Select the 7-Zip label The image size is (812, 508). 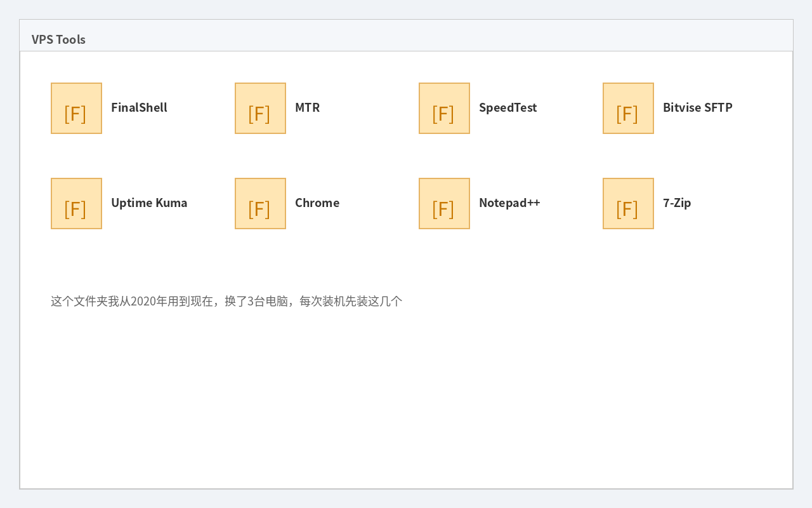(677, 203)
